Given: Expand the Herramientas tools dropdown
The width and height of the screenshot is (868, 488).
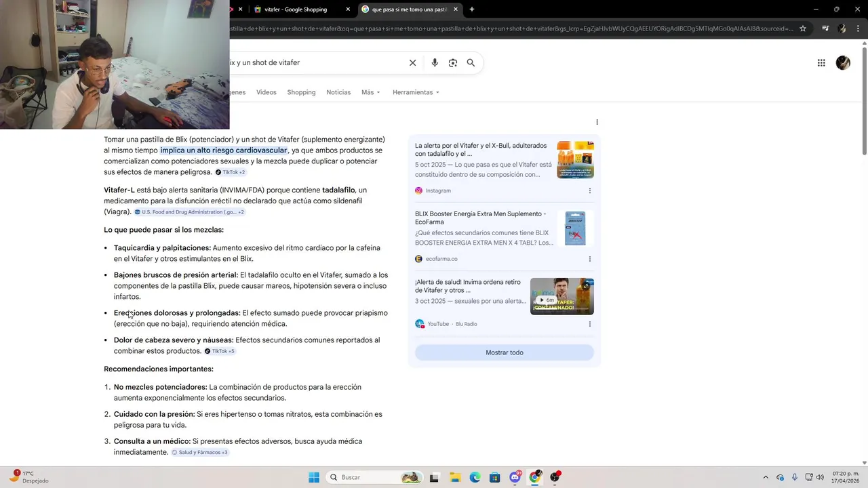Looking at the screenshot, I should [x=416, y=92].
